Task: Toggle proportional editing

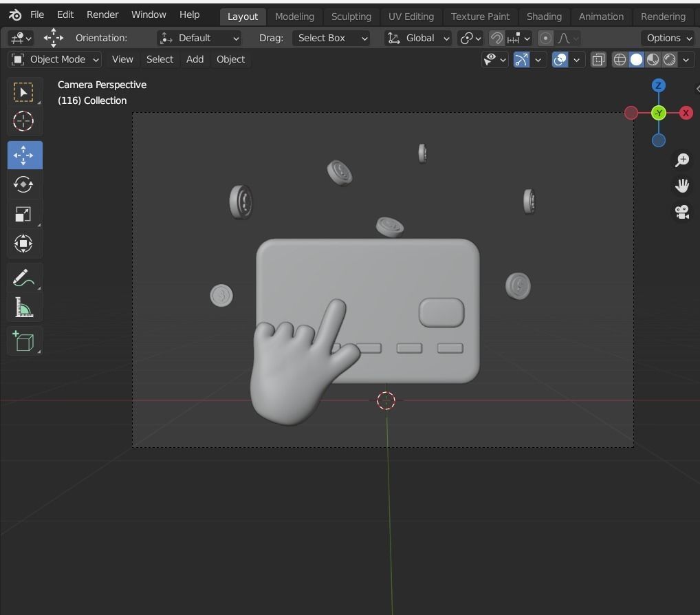Action: coord(545,39)
